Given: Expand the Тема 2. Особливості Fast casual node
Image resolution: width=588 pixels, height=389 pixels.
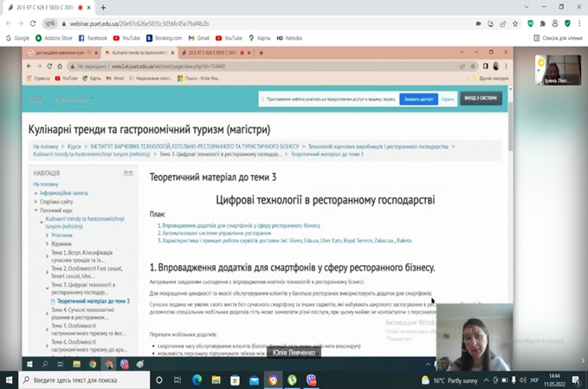Looking at the screenshot, I should [x=48, y=272].
